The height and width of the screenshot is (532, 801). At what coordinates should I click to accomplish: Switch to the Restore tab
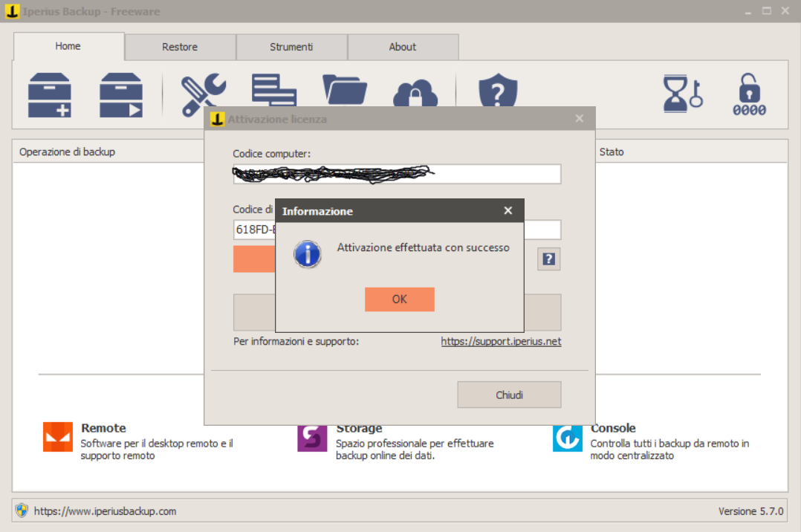coord(180,47)
